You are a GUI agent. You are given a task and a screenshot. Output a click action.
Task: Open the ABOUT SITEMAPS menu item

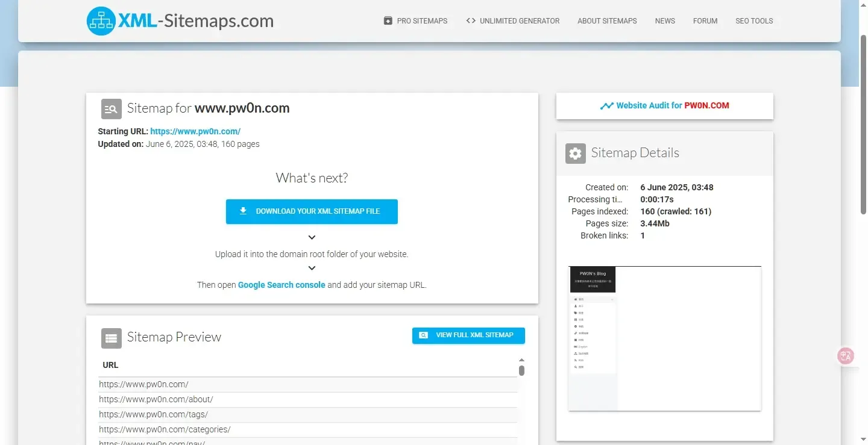pyautogui.click(x=607, y=20)
